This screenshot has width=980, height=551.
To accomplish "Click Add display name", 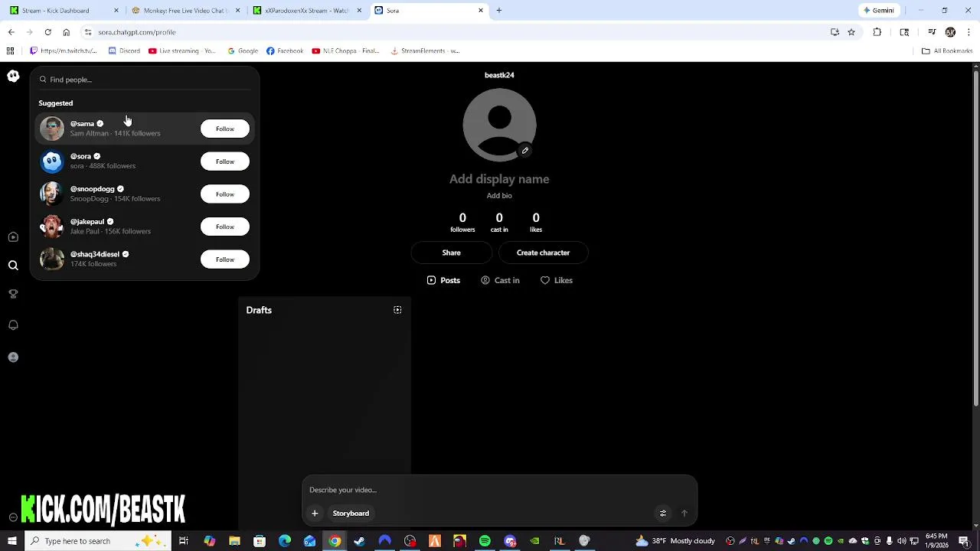I will click(x=499, y=179).
